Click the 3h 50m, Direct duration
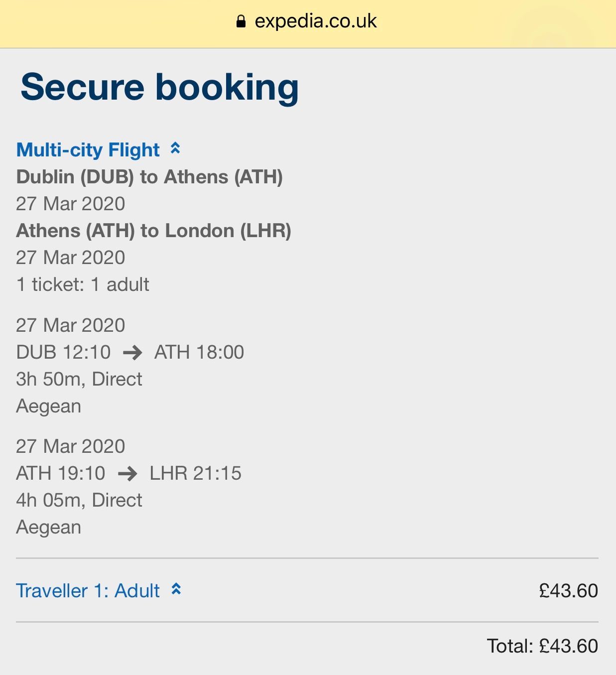The image size is (616, 675). [x=79, y=379]
